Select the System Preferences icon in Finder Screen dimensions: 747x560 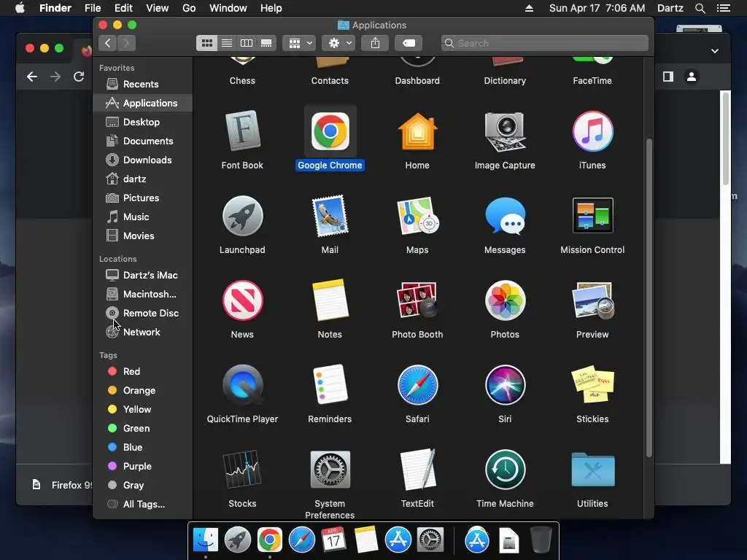point(330,470)
